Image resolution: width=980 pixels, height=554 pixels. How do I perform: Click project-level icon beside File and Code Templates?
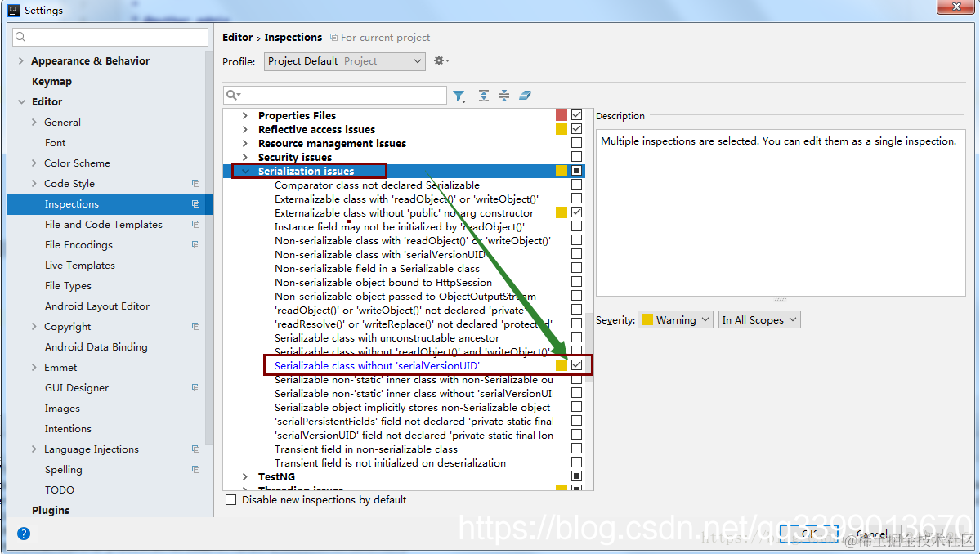click(195, 224)
